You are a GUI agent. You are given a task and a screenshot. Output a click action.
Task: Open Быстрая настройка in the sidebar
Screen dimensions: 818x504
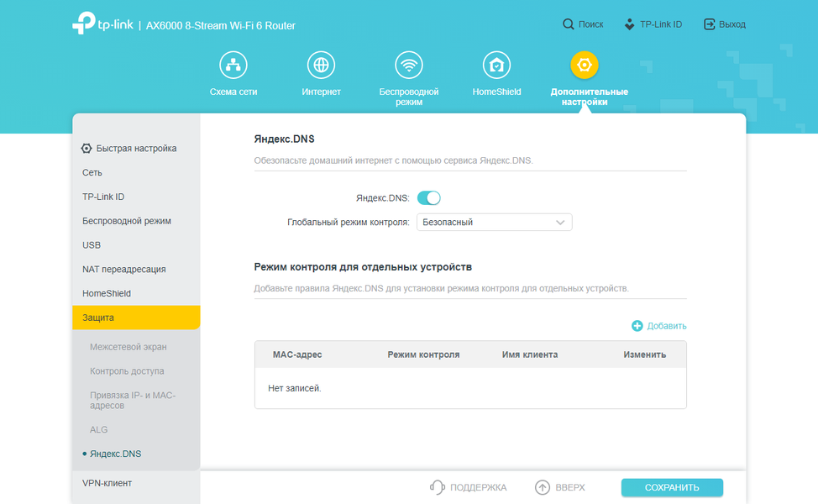tap(136, 148)
